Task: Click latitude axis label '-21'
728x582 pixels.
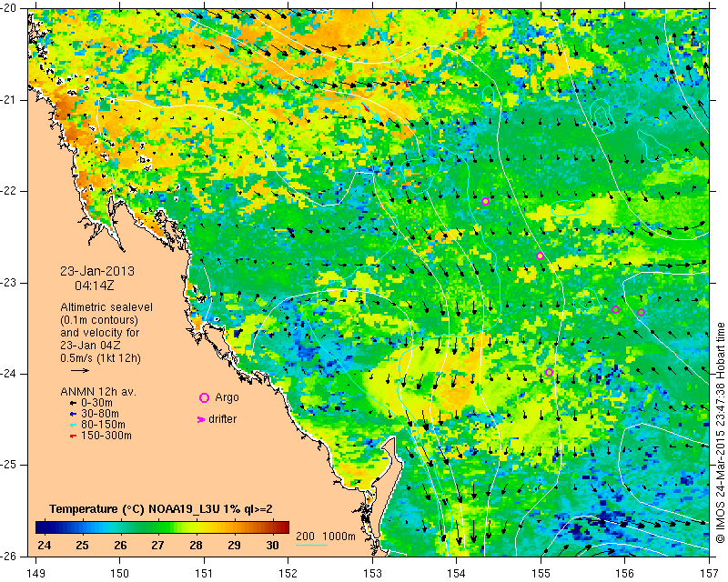Action: coord(9,100)
